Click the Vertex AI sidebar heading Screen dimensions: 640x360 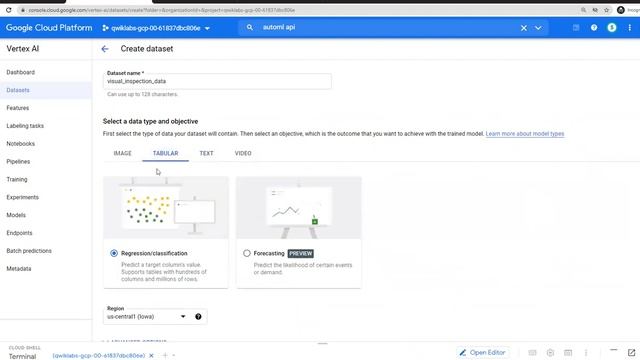23,49
